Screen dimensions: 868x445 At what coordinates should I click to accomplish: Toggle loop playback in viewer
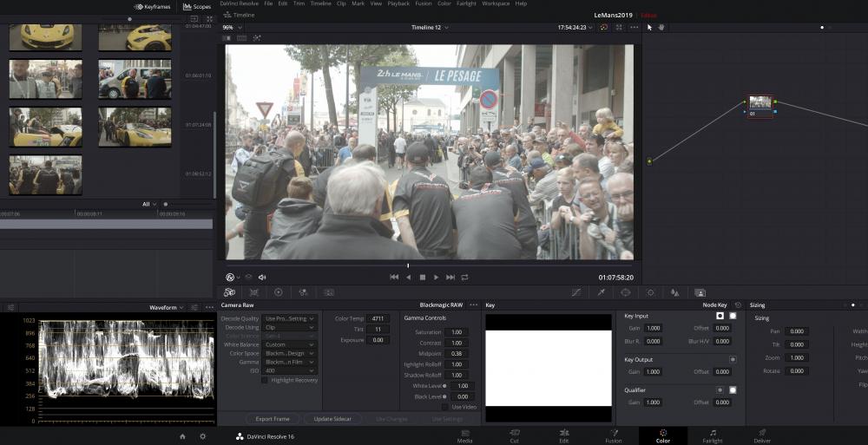(464, 278)
